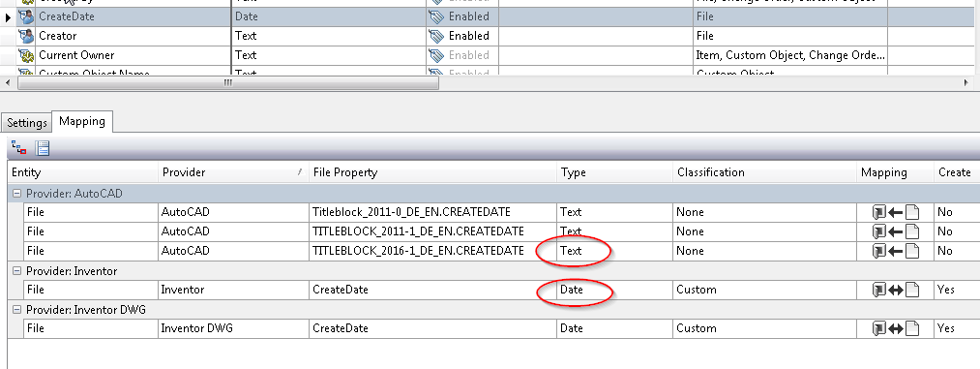Switch to the Settings tab
Viewport: 980px width, 369px height.
(x=27, y=123)
